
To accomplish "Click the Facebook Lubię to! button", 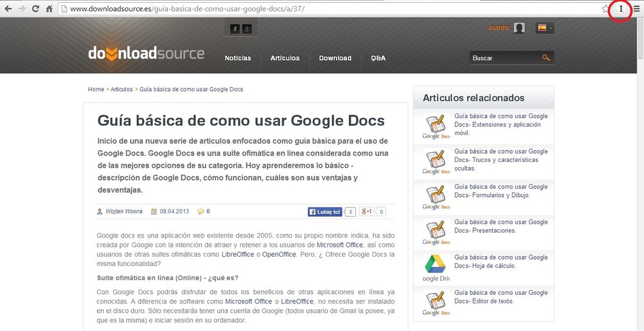I will click(325, 212).
